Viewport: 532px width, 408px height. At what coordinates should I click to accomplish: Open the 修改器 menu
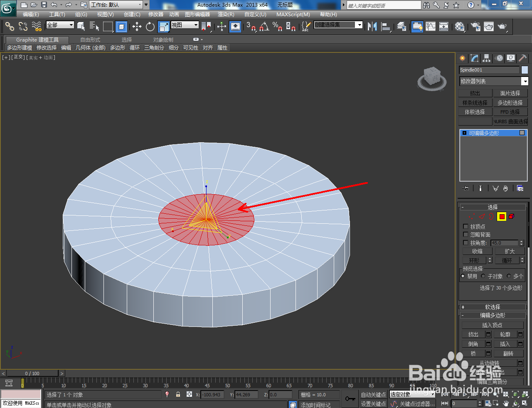point(156,15)
